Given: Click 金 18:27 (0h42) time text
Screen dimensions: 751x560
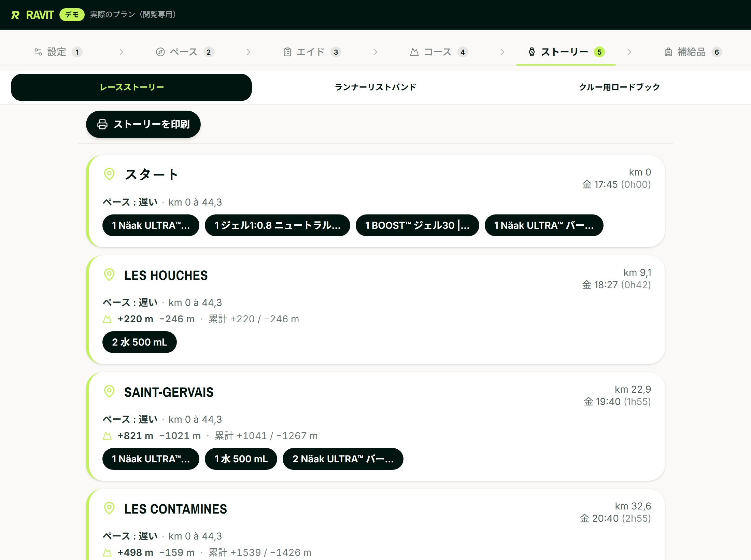Looking at the screenshot, I should click(x=617, y=285).
